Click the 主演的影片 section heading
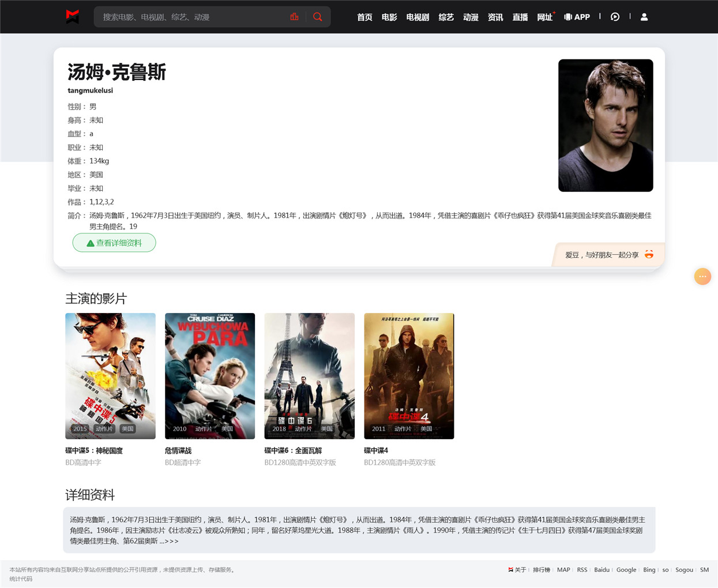This screenshot has height=588, width=718. click(x=96, y=299)
